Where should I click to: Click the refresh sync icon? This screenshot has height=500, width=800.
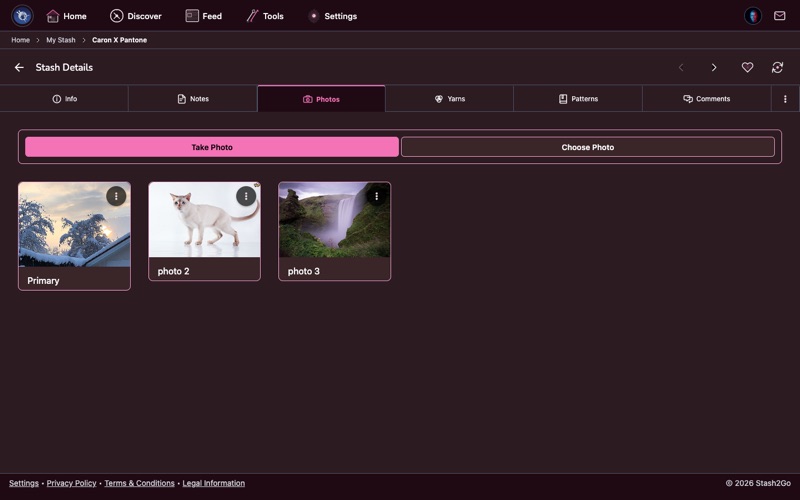777,68
